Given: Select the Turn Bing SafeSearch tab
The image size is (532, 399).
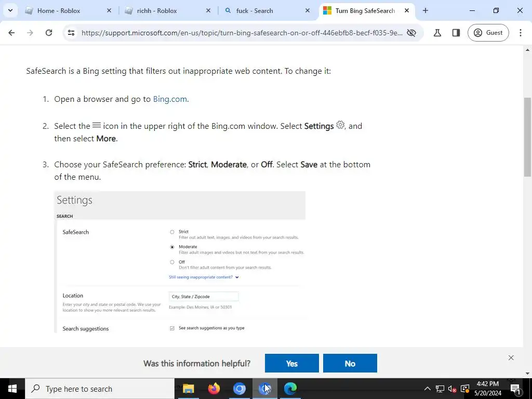Looking at the screenshot, I should pos(365,11).
